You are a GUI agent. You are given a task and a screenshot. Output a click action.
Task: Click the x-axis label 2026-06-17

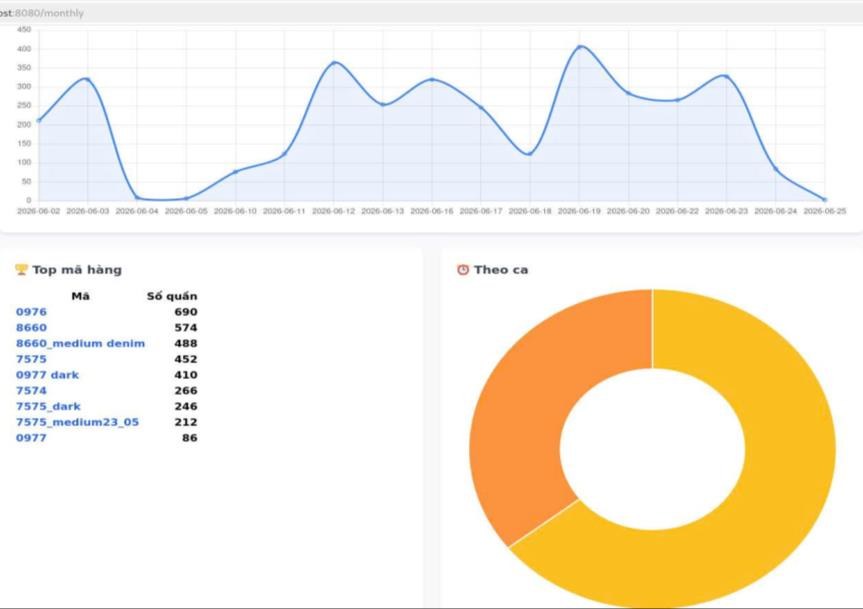point(481,211)
